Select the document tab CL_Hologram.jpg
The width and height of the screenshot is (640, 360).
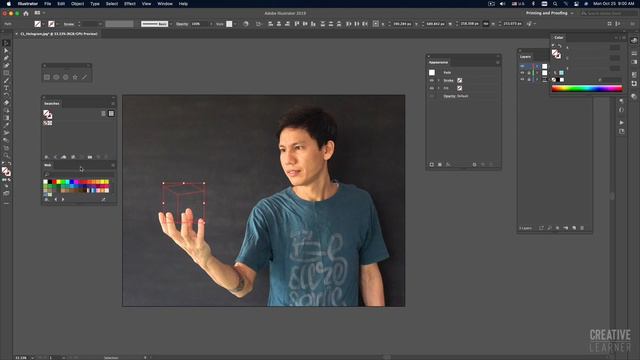tap(59, 34)
